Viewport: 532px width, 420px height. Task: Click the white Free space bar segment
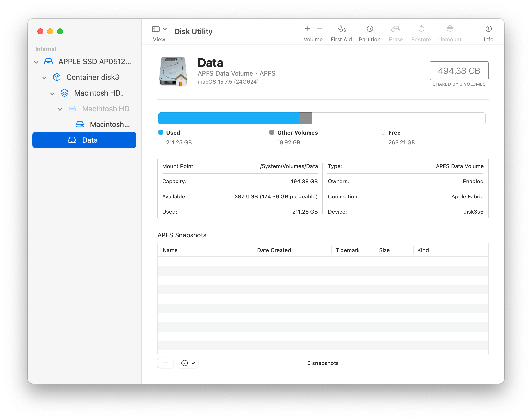[x=398, y=119]
